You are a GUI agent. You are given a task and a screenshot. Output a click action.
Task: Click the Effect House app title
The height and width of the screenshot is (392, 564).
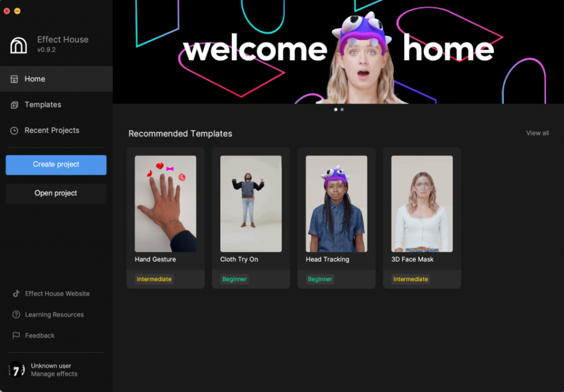click(63, 40)
